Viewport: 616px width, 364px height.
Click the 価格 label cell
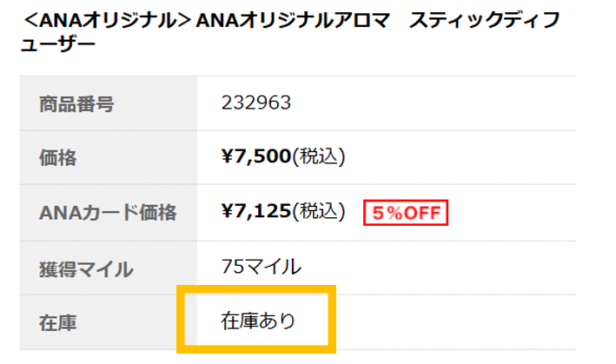(58, 158)
